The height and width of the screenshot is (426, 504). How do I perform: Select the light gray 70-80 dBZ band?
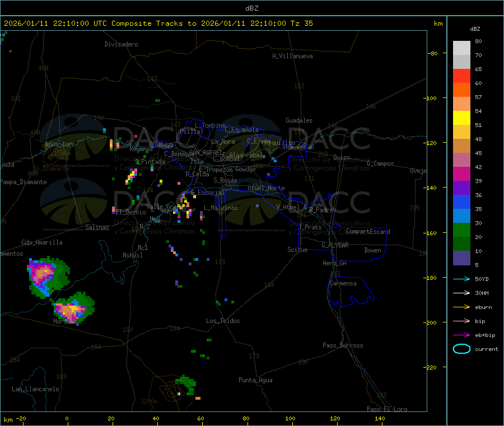coord(461,48)
